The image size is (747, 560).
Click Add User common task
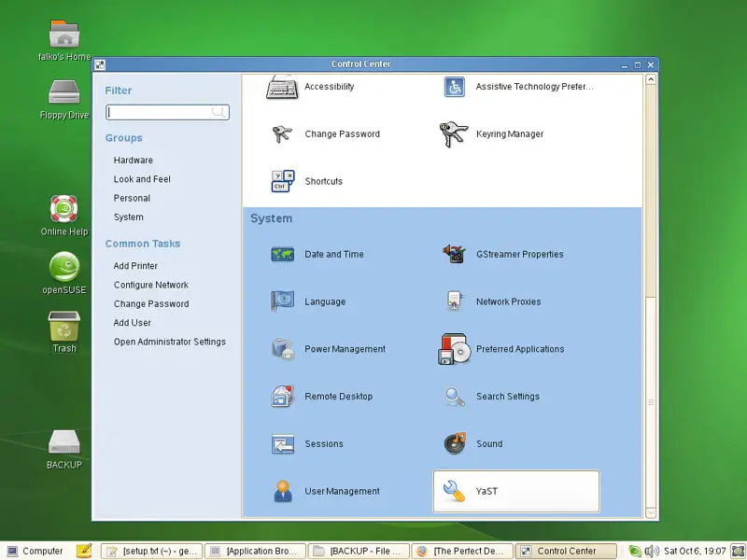pyautogui.click(x=133, y=323)
